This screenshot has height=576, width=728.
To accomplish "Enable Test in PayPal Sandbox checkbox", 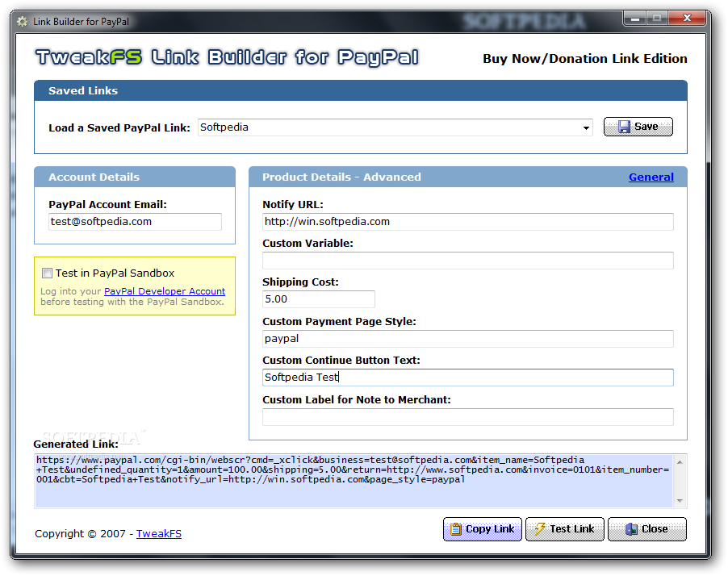I will [x=47, y=273].
